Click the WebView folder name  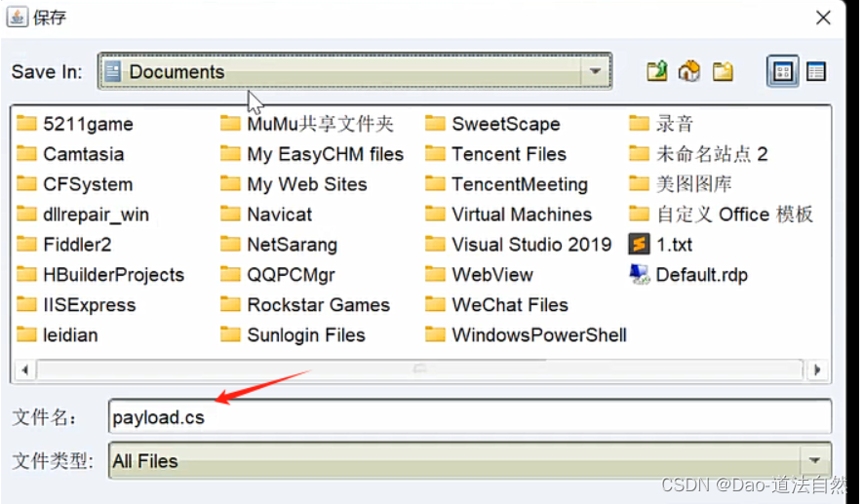(x=492, y=274)
